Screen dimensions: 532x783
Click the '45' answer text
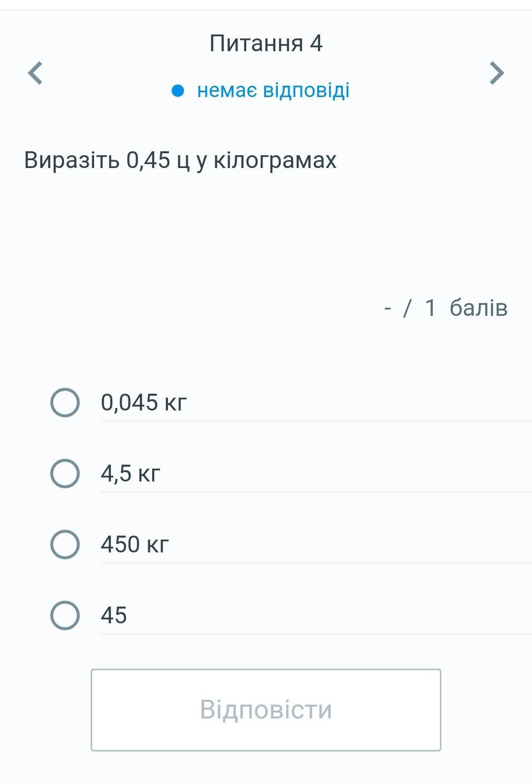point(114,615)
